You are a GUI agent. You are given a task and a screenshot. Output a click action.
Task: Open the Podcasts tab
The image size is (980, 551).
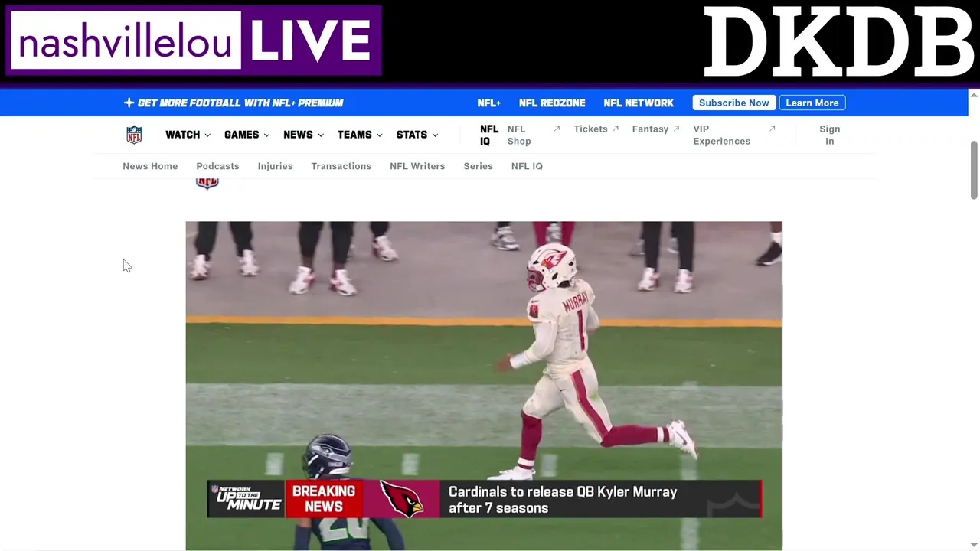pos(217,166)
